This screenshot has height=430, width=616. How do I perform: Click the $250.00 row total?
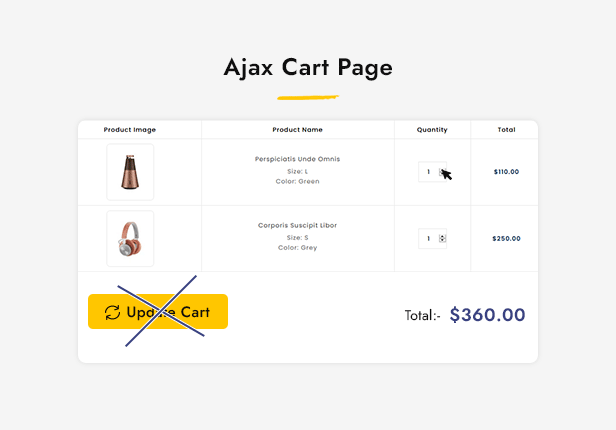pos(506,239)
